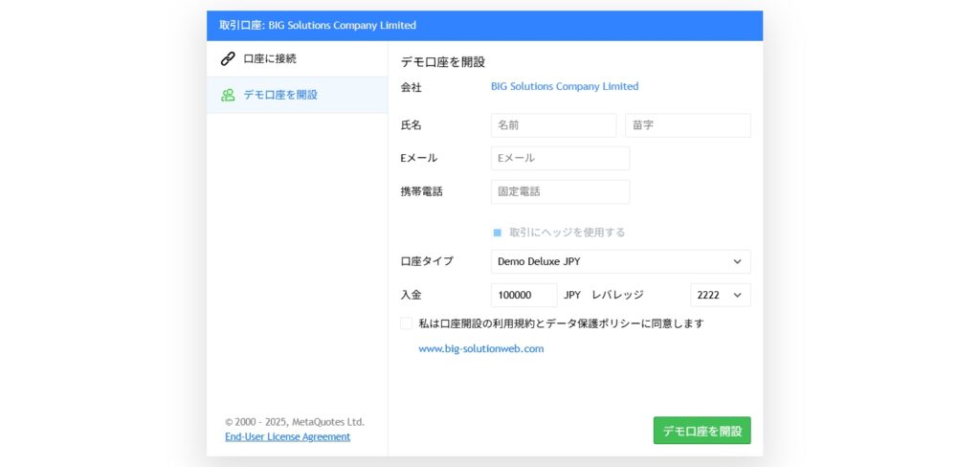This screenshot has height=467, width=980.
Task: Open the End-User License Agreement link
Action: click(287, 436)
